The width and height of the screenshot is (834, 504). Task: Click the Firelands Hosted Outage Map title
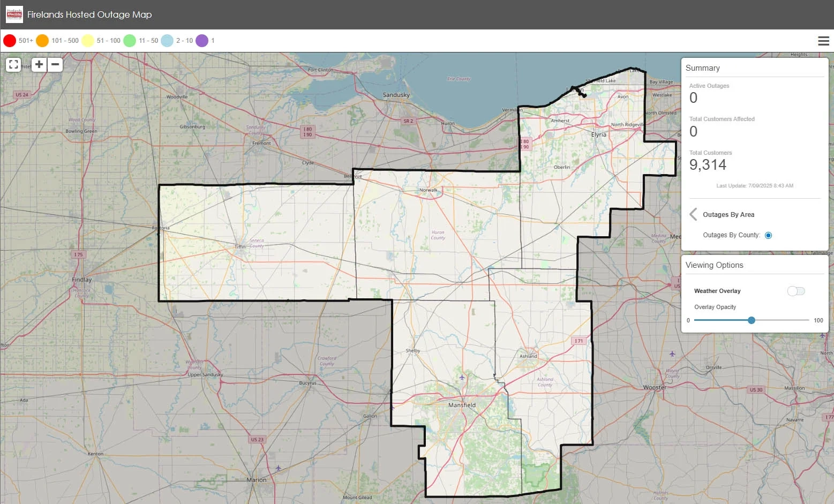(x=89, y=14)
